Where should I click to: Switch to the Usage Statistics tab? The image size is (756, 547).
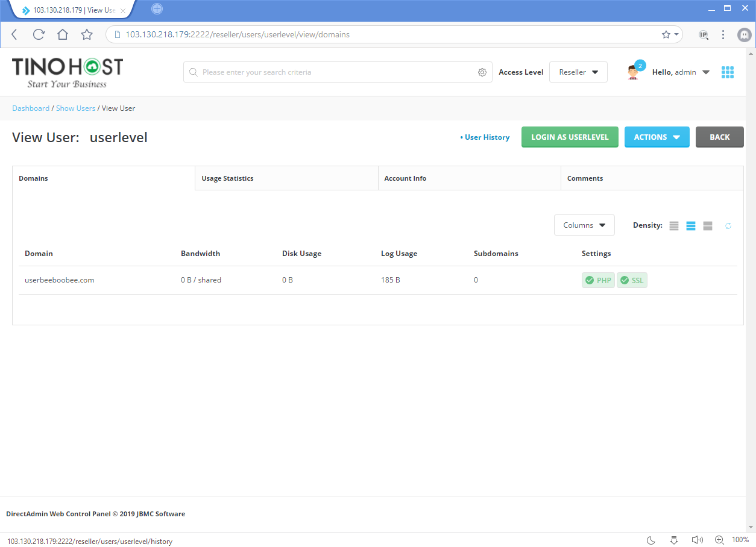coord(227,178)
